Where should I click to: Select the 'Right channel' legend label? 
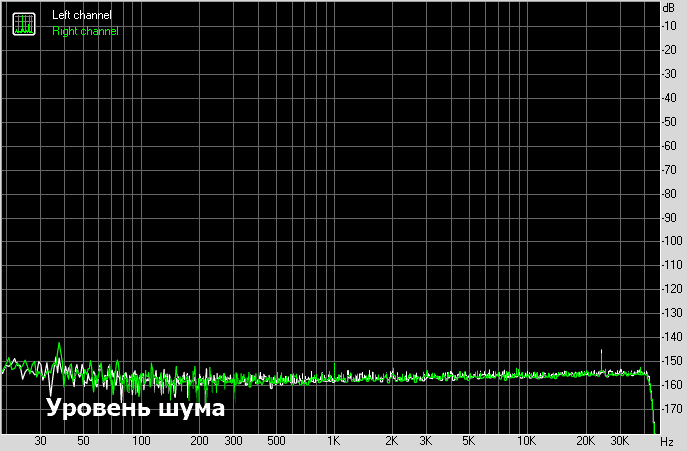point(85,31)
